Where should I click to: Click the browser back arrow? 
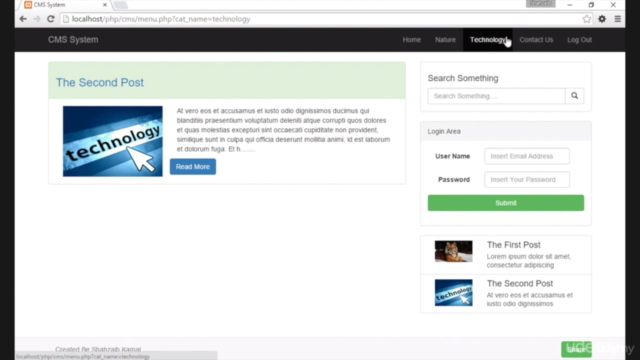pos(23,19)
